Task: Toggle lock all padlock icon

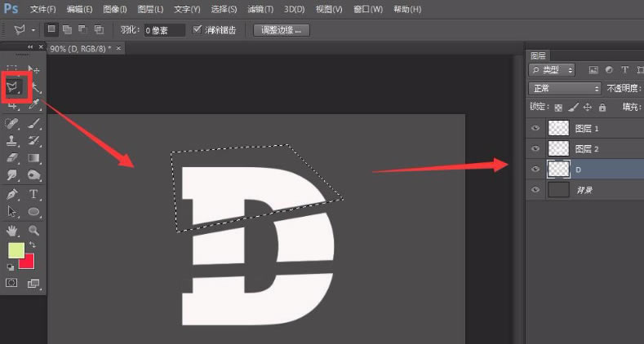Action: tap(602, 108)
